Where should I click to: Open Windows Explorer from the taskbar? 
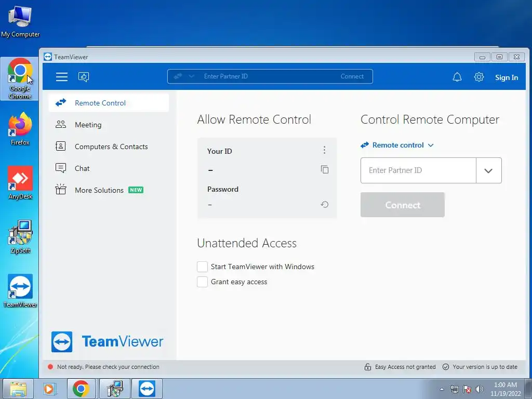click(x=18, y=389)
